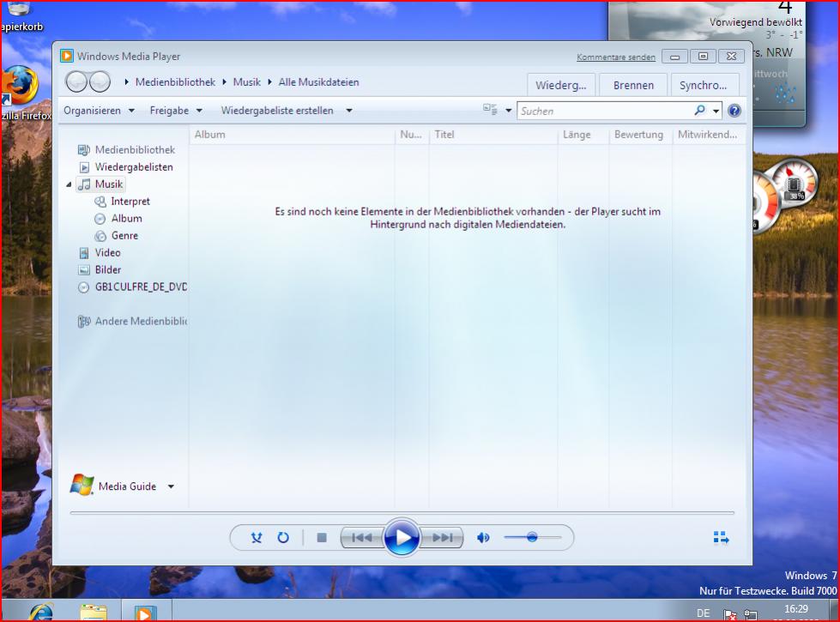Toggle repeat mode
Screen dimensions: 840x622
(x=283, y=537)
